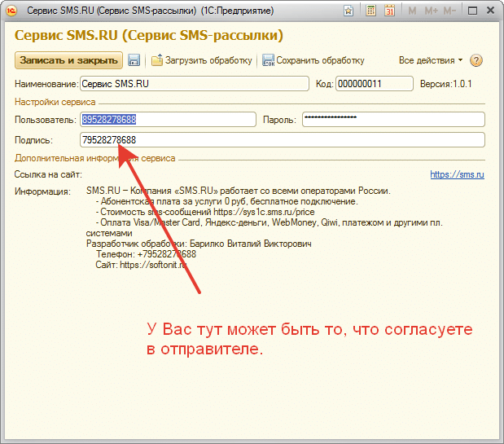Click the M- memory subtract button
The image size is (504, 444).
click(449, 11)
